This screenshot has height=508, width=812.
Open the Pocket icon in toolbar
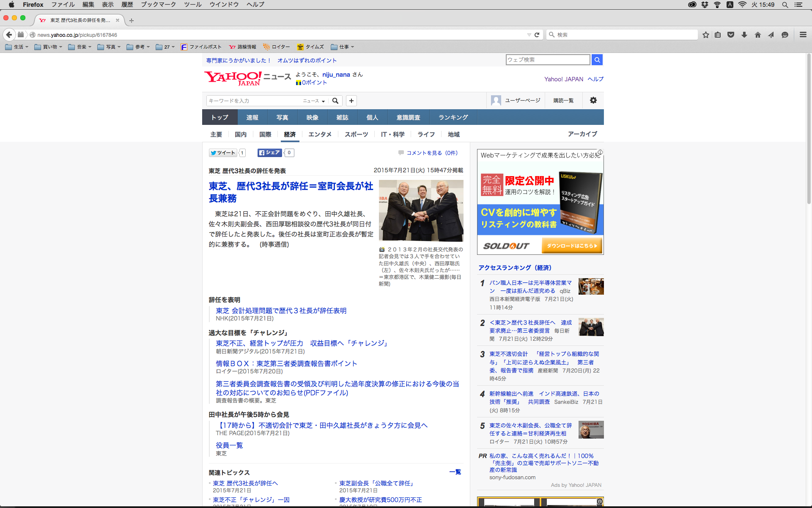pos(731,35)
